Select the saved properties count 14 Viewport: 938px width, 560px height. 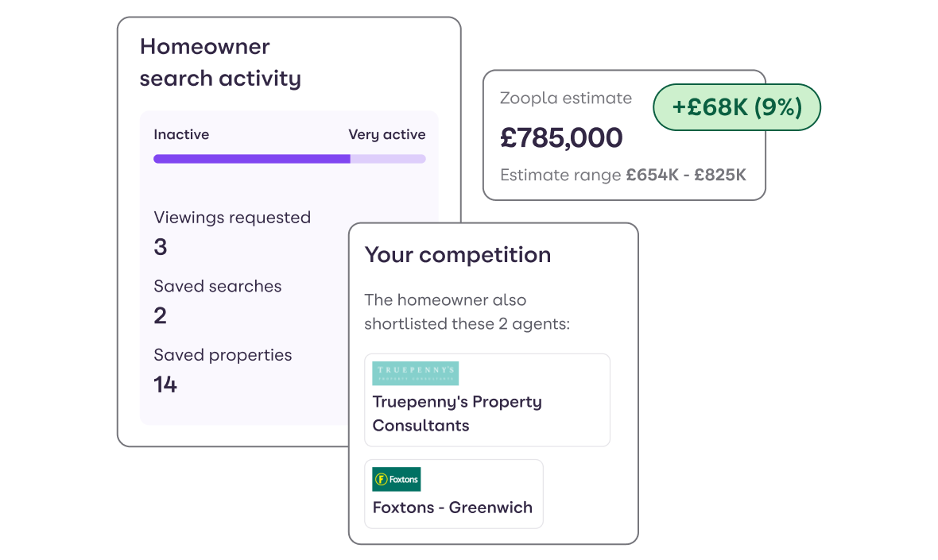coord(165,384)
